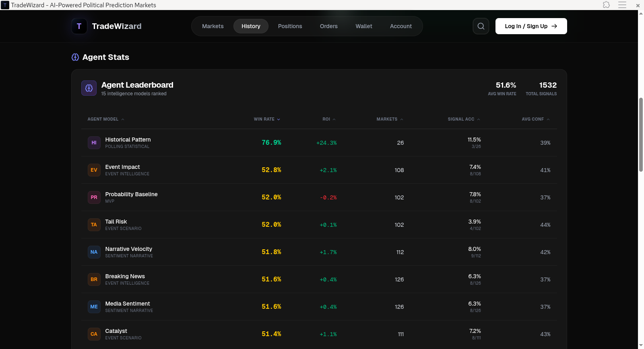This screenshot has width=644, height=349.
Task: Click the browser extensions puzzle icon
Action: [607, 5]
